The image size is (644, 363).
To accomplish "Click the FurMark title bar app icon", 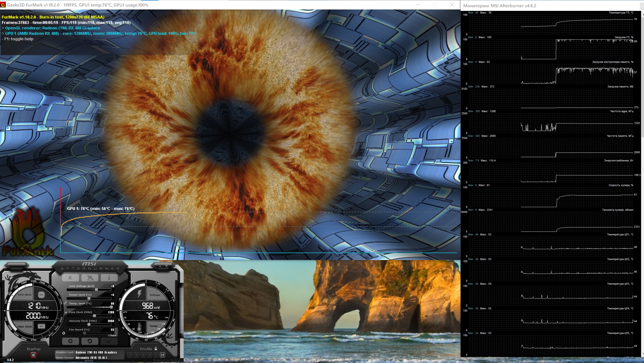I will tap(3, 5).
